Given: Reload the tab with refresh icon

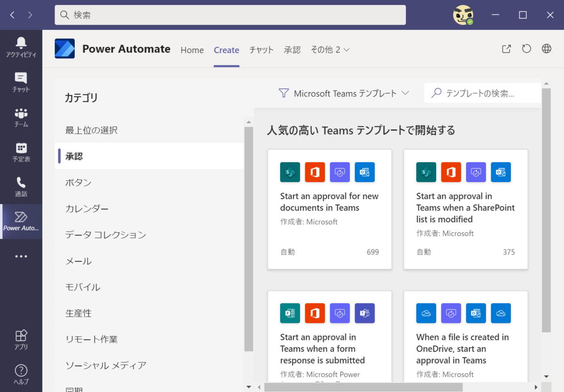Looking at the screenshot, I should (526, 49).
